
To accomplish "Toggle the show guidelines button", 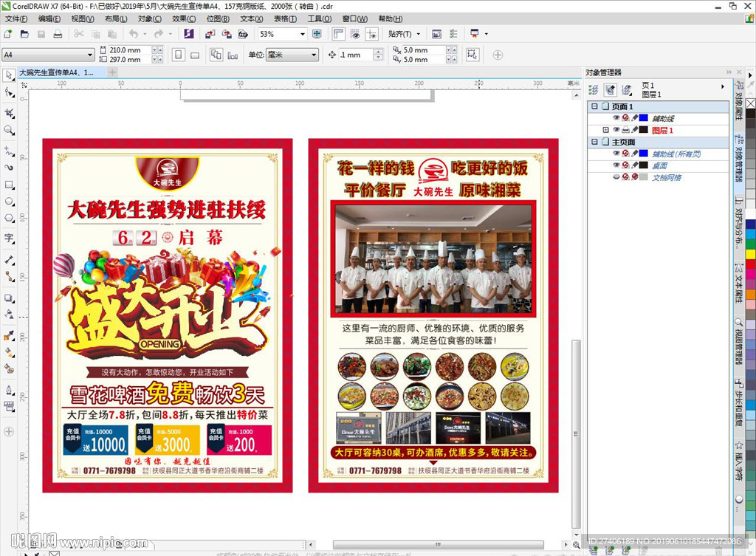I will pyautogui.click(x=372, y=34).
